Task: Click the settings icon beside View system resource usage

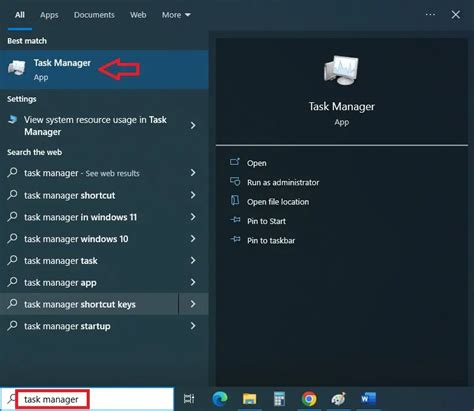Action: coord(13,119)
